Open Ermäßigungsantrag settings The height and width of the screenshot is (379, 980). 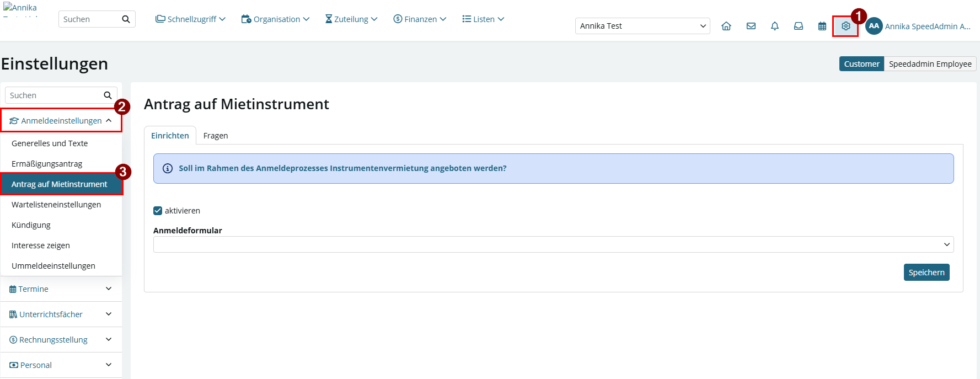[61, 164]
